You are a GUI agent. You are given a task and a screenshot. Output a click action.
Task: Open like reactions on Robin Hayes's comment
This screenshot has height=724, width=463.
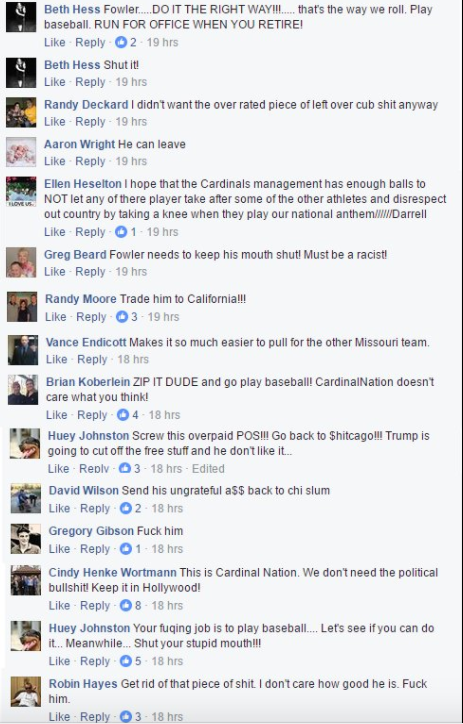coord(126,717)
